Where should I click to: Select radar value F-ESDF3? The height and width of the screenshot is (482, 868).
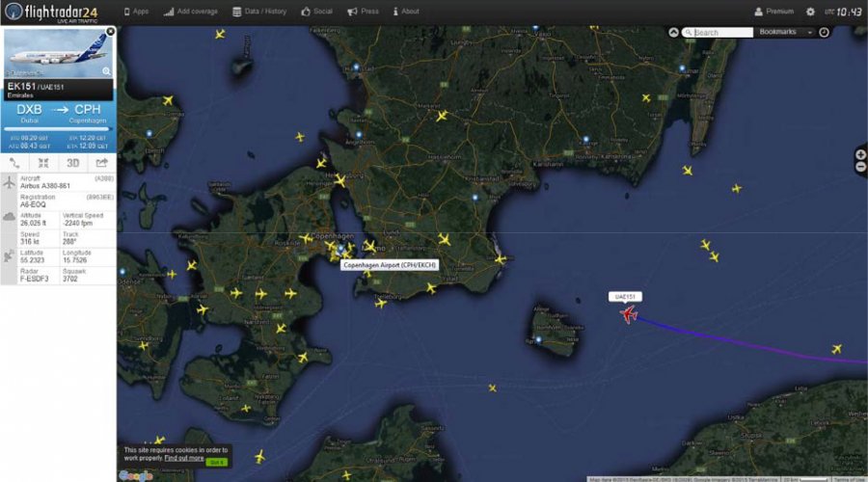pos(35,279)
